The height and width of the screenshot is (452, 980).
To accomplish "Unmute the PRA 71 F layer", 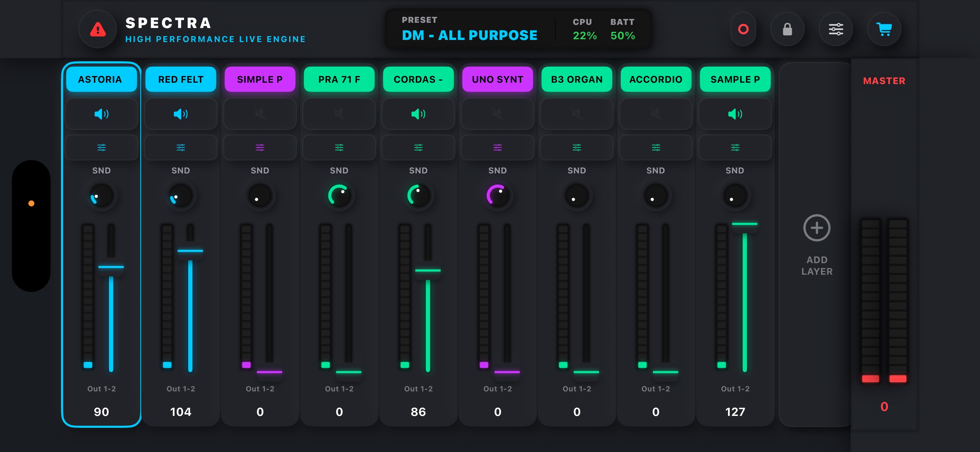I will coord(339,114).
